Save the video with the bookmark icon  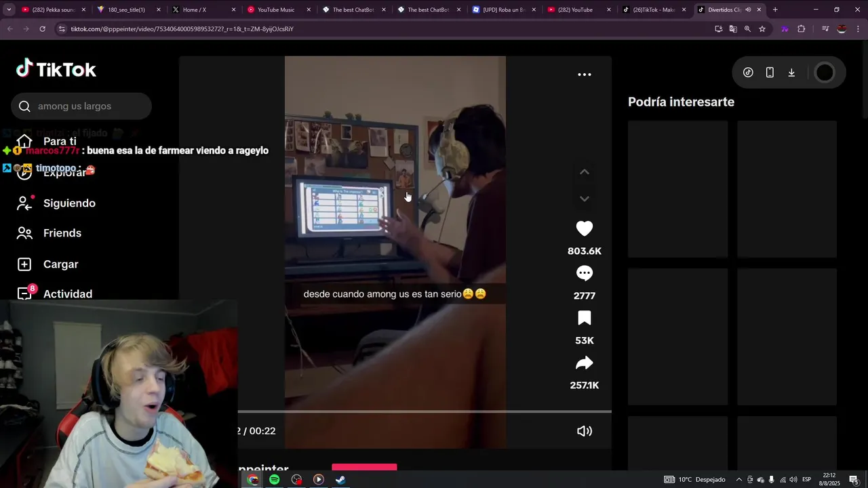tap(584, 318)
